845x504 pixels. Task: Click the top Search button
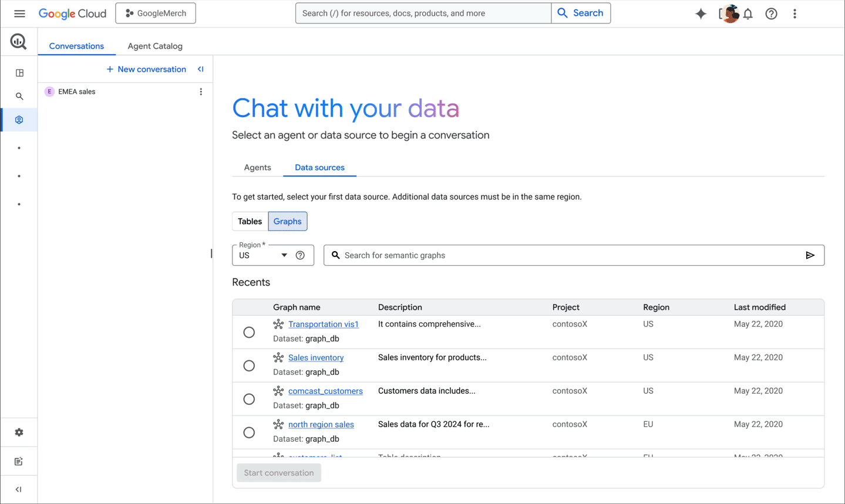(x=581, y=13)
